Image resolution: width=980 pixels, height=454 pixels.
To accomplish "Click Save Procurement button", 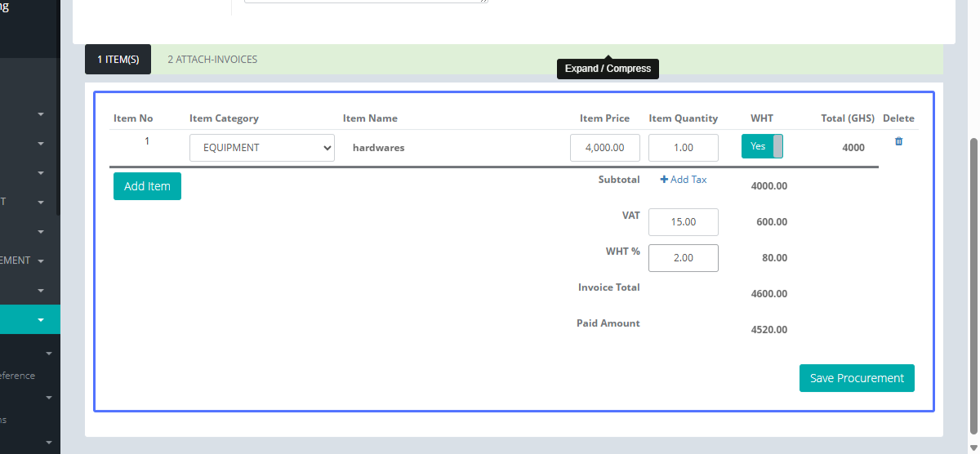I will coord(857,378).
